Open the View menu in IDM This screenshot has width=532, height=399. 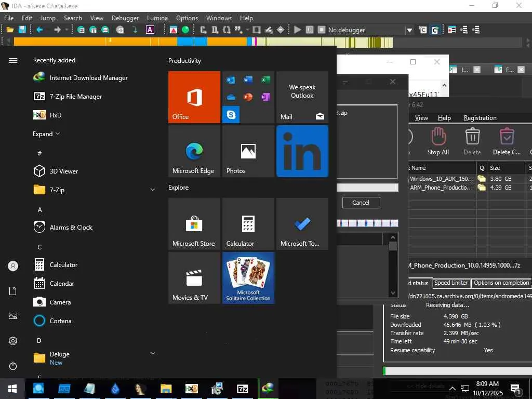(421, 118)
